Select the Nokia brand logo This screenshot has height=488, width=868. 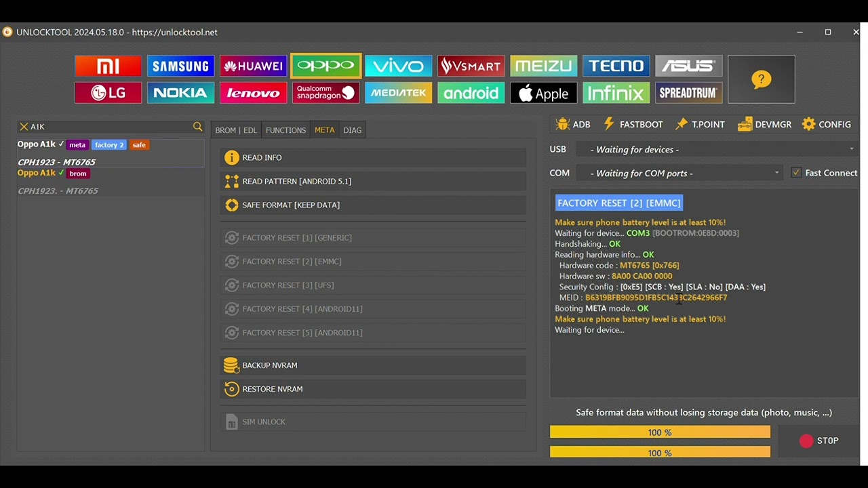tap(180, 93)
